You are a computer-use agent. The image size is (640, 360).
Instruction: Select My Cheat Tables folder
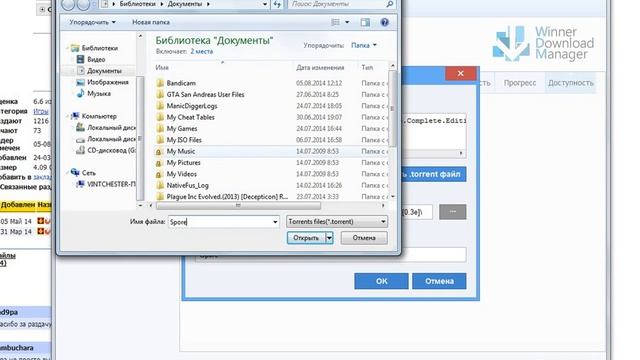coord(190,117)
